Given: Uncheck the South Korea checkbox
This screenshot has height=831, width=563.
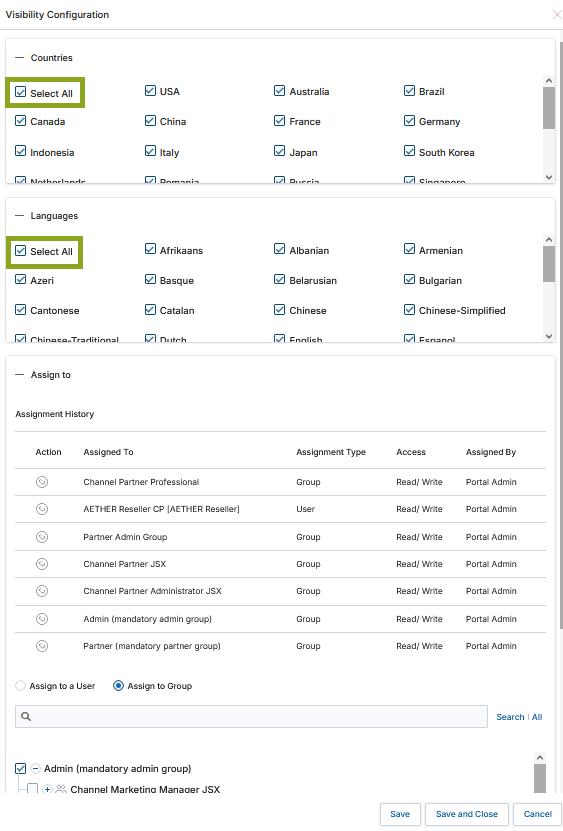Looking at the screenshot, I should (409, 151).
